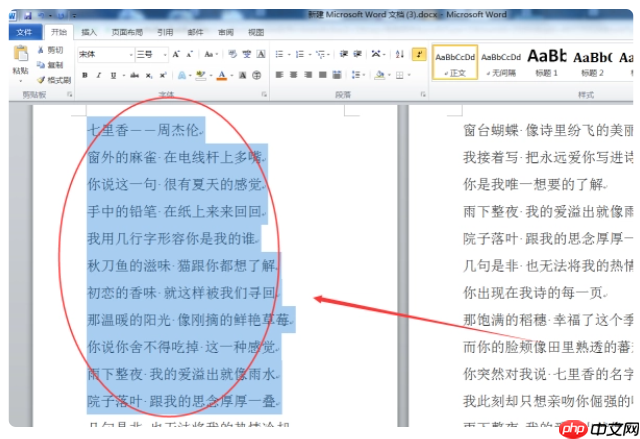The image size is (640, 439).
Task: Toggle underline formatting
Action: tap(113, 75)
